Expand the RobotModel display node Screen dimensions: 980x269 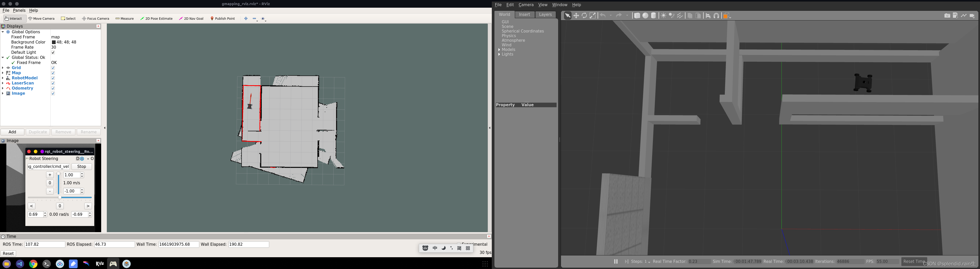click(x=3, y=78)
